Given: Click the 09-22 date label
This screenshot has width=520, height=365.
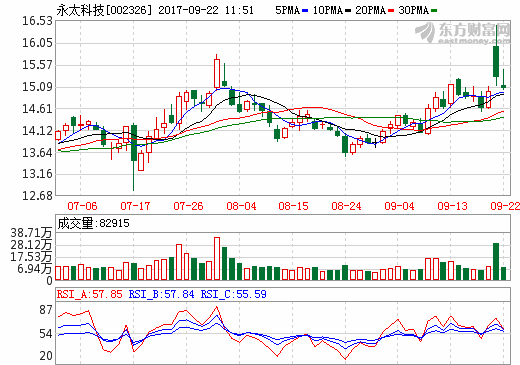Looking at the screenshot, I should pyautogui.click(x=505, y=206).
